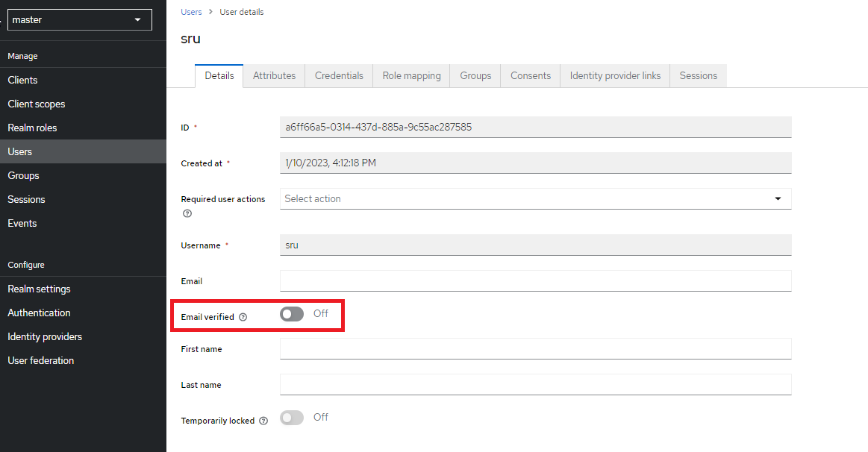Open help for Required user actions
This screenshot has width=868, height=452.
coord(187,213)
